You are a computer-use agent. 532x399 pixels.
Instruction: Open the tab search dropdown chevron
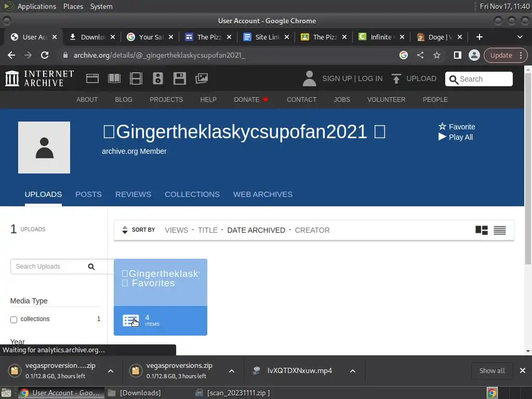click(x=520, y=37)
